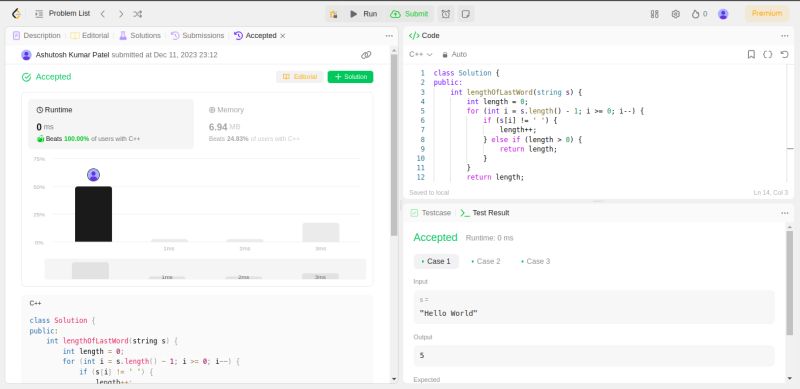This screenshot has width=800, height=389.
Task: Start the timer alarm clock icon
Action: pyautogui.click(x=446, y=14)
